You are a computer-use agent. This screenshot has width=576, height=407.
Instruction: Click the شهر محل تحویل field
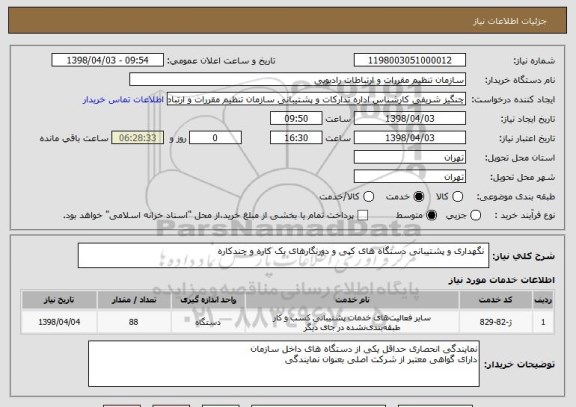point(410,177)
